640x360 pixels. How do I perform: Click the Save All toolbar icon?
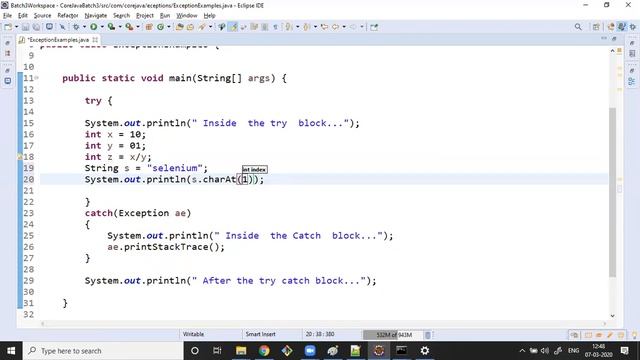coord(36,27)
